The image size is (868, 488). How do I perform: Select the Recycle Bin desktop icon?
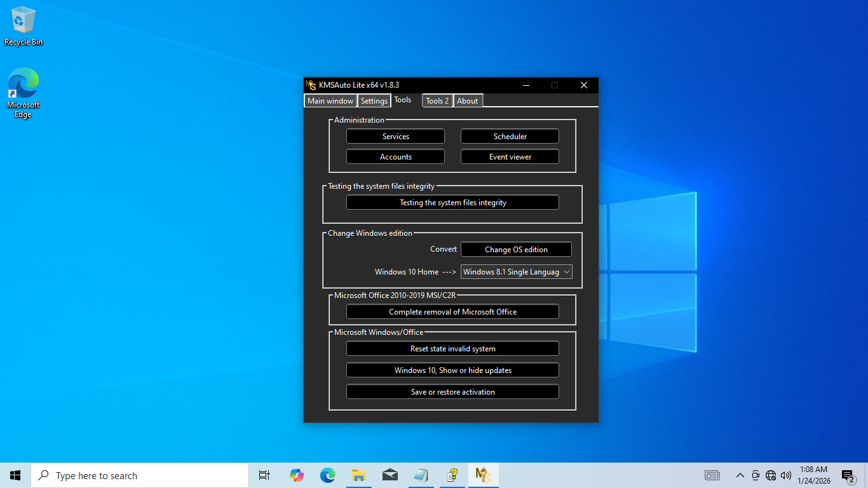point(24,27)
